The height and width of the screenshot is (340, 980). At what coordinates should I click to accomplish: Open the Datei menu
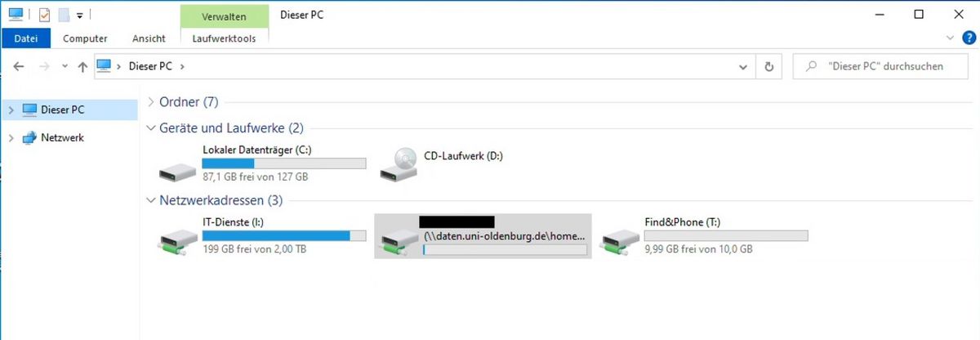[x=26, y=38]
